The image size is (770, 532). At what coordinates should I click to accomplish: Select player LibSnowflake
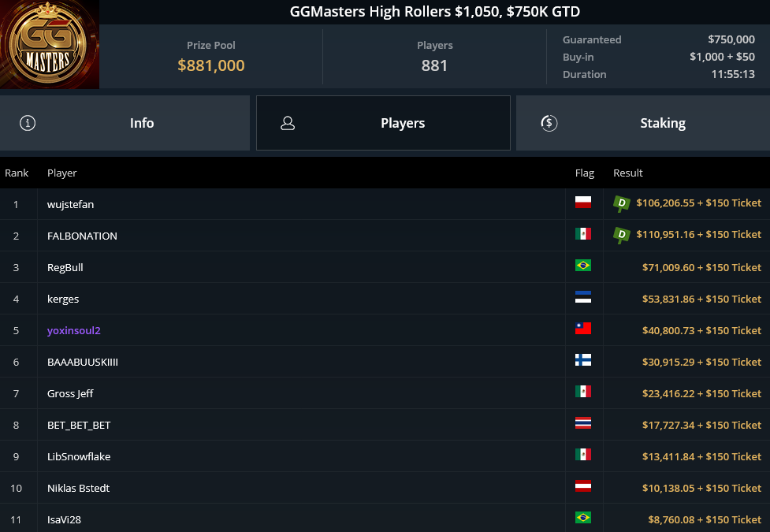tap(79, 457)
